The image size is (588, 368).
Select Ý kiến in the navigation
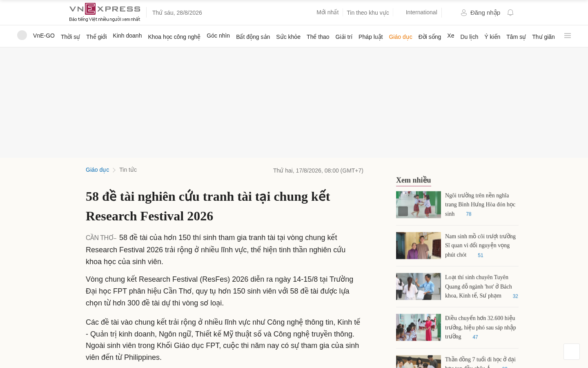(492, 37)
